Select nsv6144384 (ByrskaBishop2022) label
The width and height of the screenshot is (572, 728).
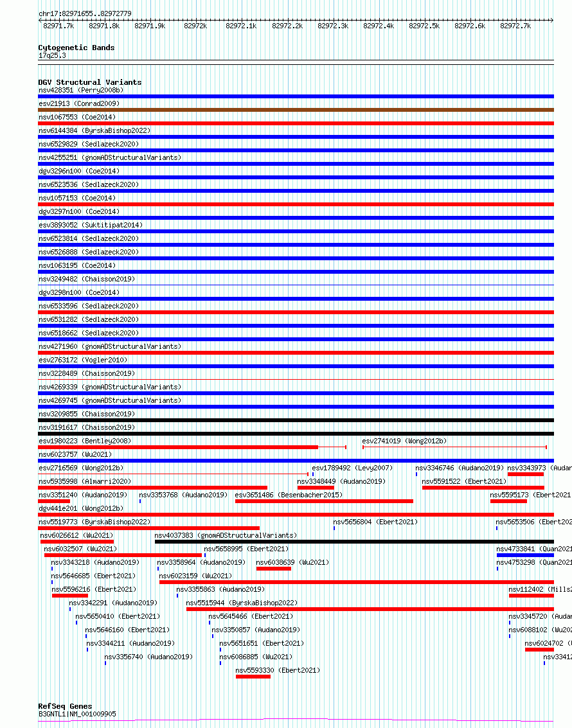click(94, 130)
